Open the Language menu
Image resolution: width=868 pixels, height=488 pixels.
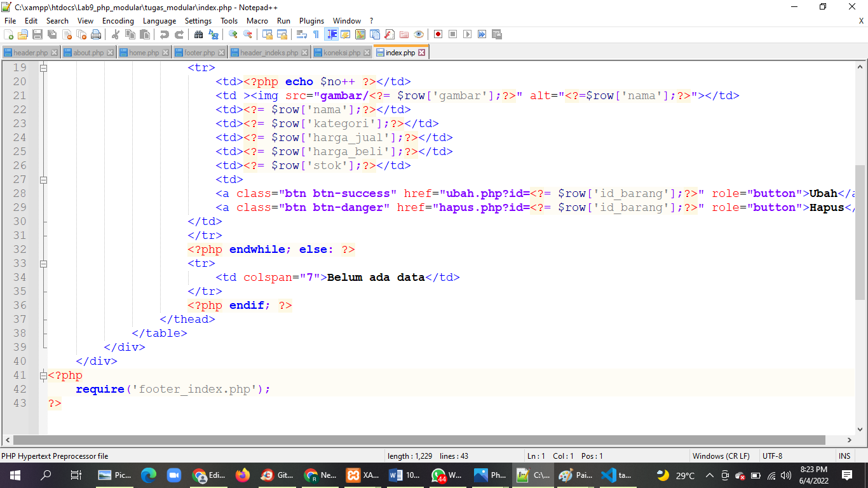tap(159, 21)
